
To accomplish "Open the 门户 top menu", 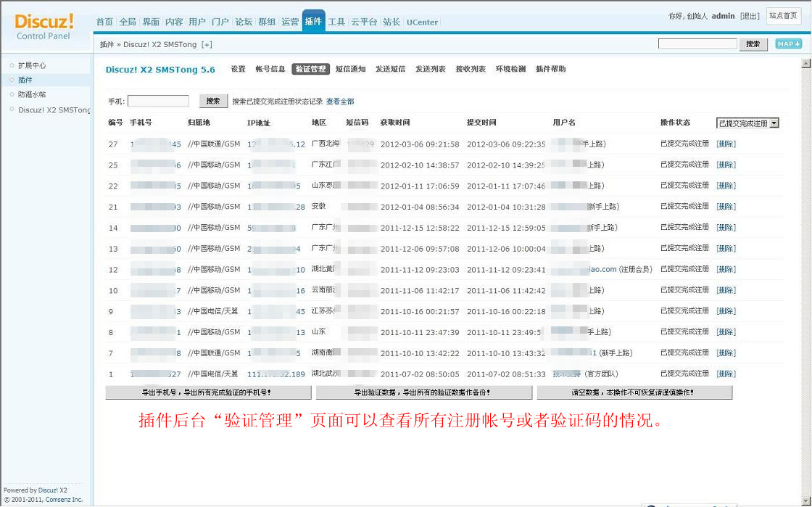I will [220, 22].
